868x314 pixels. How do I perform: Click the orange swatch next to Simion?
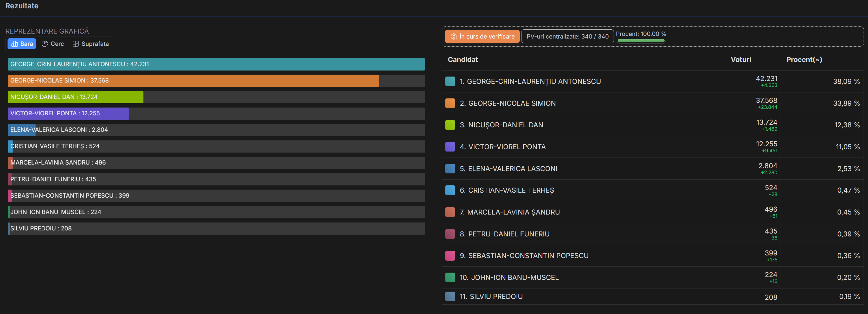pos(450,103)
